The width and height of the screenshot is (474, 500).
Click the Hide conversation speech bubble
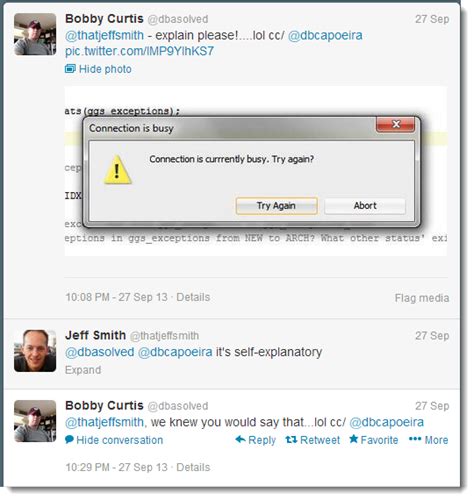pos(69,440)
